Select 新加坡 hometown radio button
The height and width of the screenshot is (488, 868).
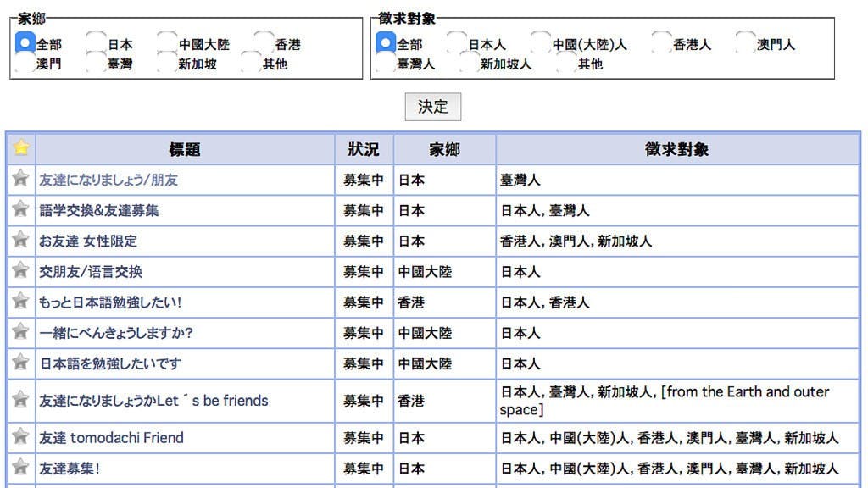pyautogui.click(x=168, y=63)
